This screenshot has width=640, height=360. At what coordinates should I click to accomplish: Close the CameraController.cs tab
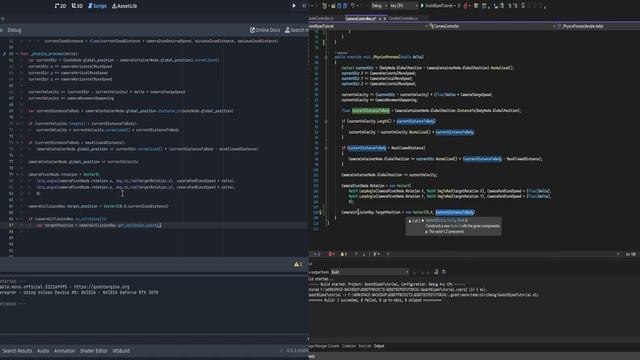point(384,18)
